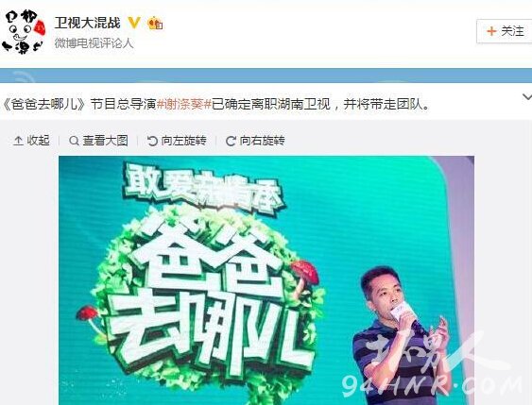532x405 pixels.
Task: Follow the account with 关注 button
Action: point(505,31)
